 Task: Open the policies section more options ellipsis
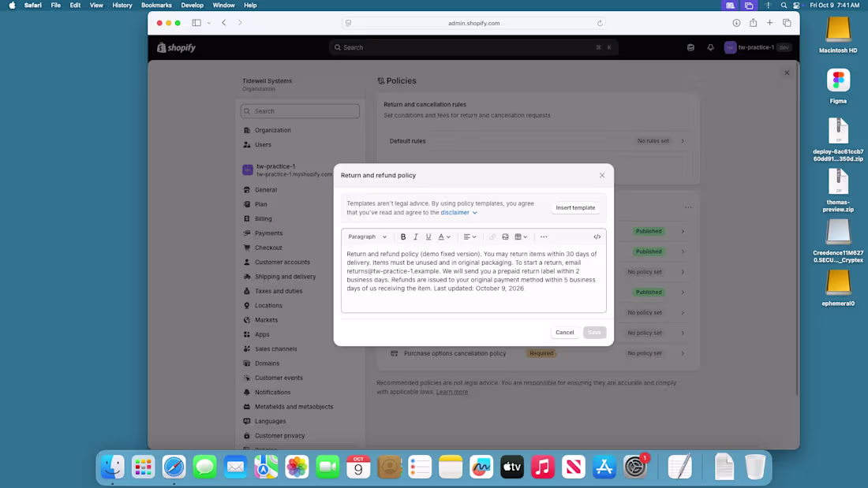pyautogui.click(x=688, y=207)
